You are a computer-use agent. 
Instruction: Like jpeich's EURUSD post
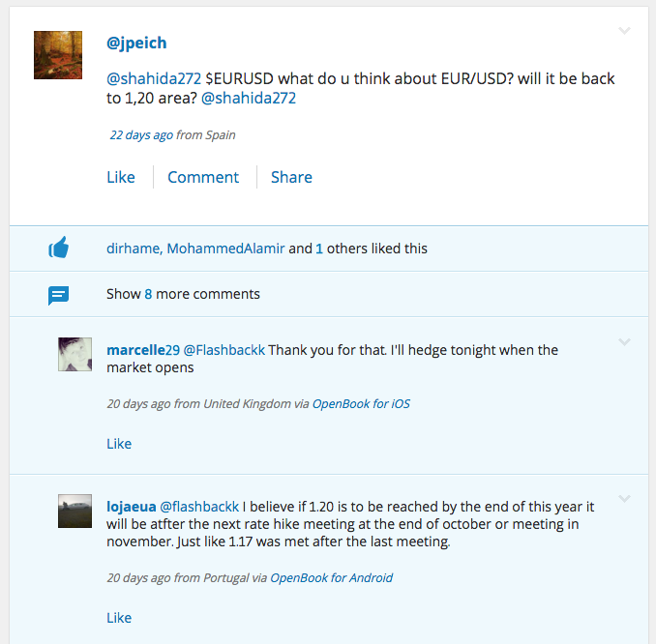click(x=121, y=177)
